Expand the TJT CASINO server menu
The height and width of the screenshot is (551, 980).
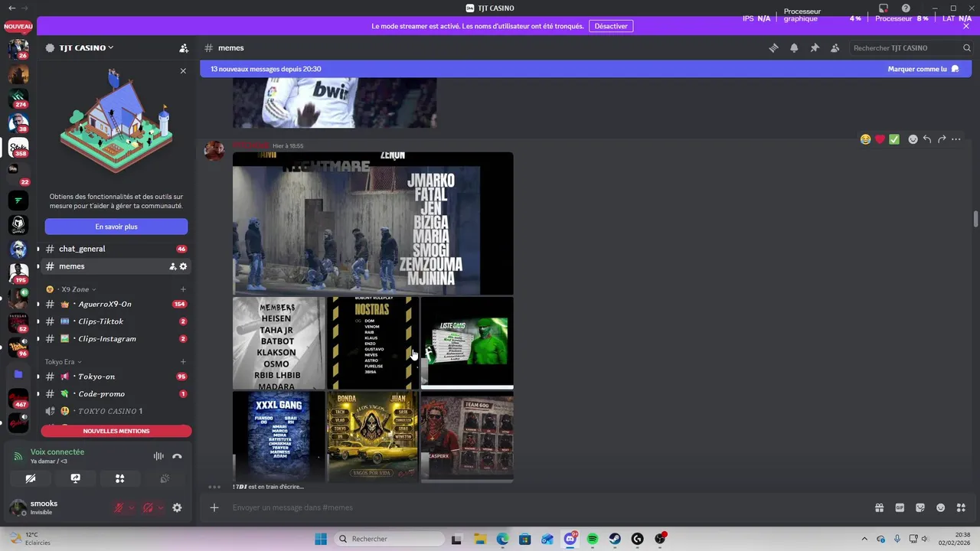(110, 47)
